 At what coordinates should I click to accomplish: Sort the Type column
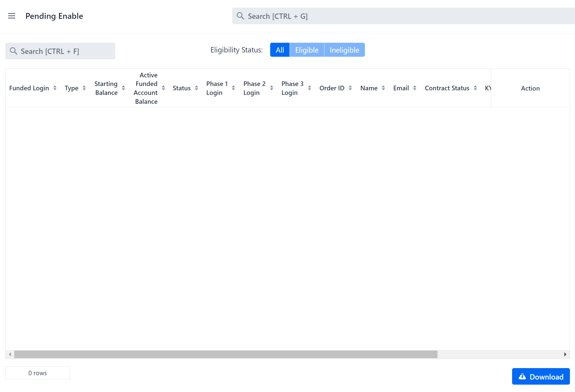(x=84, y=88)
